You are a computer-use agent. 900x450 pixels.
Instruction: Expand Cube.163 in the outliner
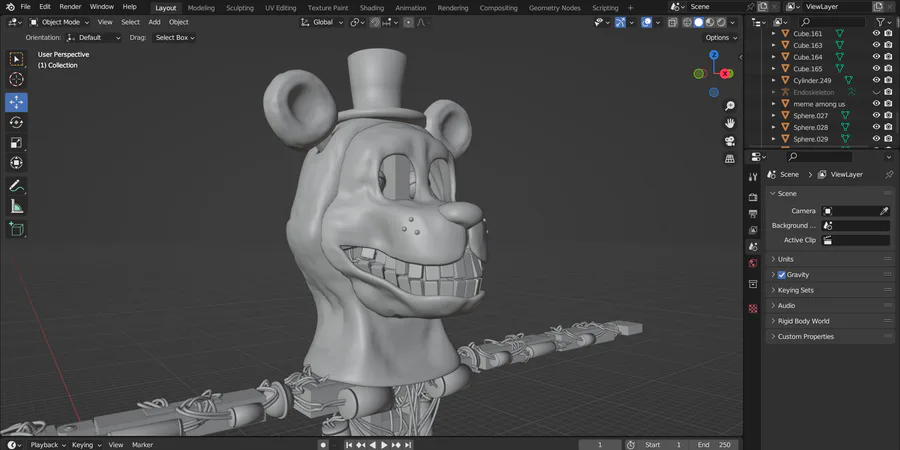[x=773, y=45]
